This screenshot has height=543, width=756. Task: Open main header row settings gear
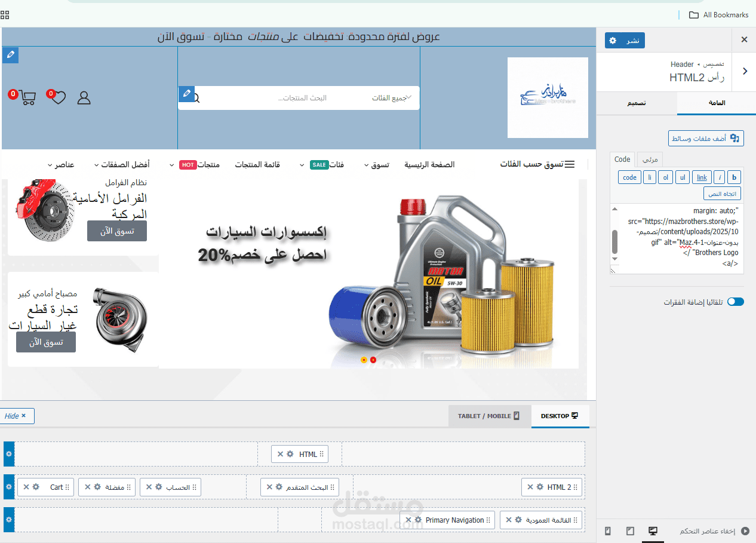coord(8,487)
